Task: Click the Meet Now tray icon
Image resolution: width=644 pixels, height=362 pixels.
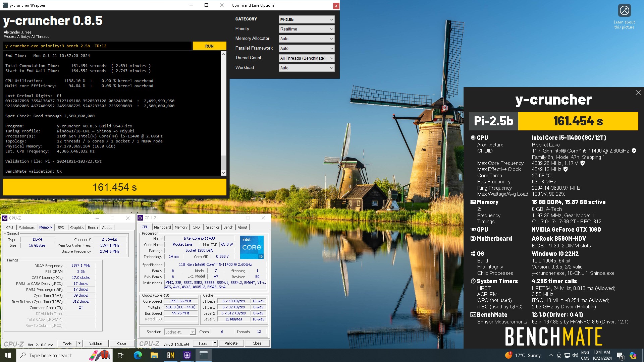Action: point(559,355)
